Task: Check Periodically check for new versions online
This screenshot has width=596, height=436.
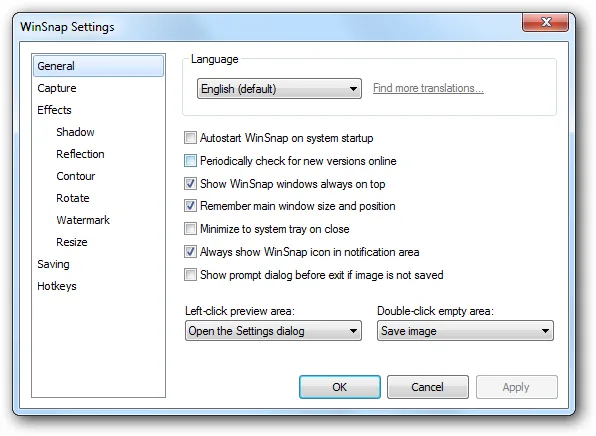Action: point(190,161)
